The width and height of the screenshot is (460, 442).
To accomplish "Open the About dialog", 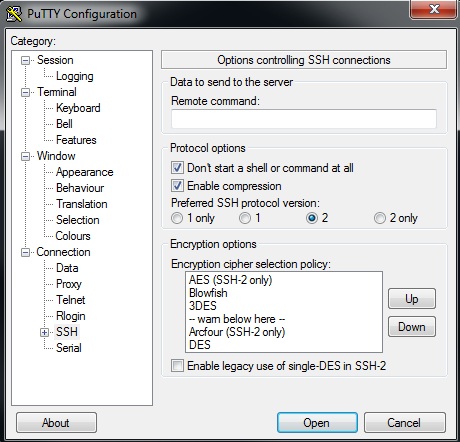I will (x=56, y=423).
